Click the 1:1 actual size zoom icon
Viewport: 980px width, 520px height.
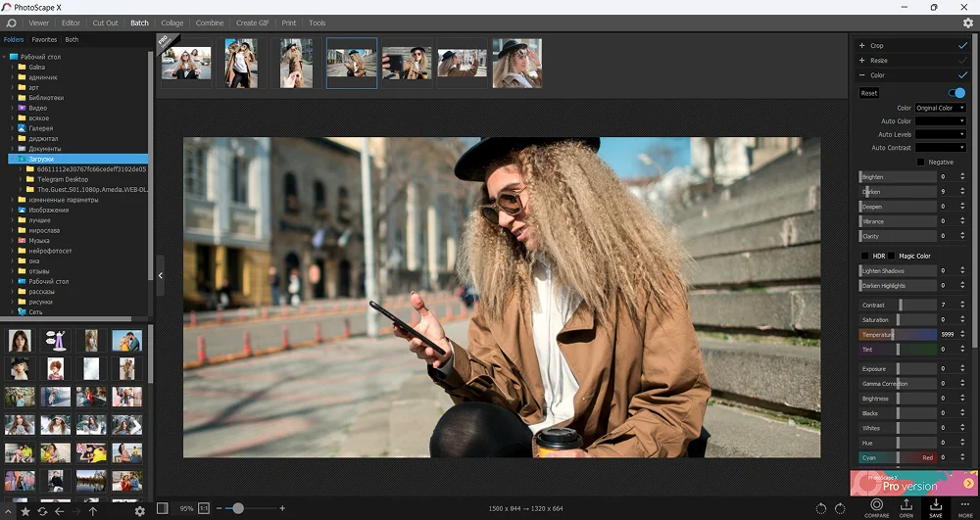204,508
